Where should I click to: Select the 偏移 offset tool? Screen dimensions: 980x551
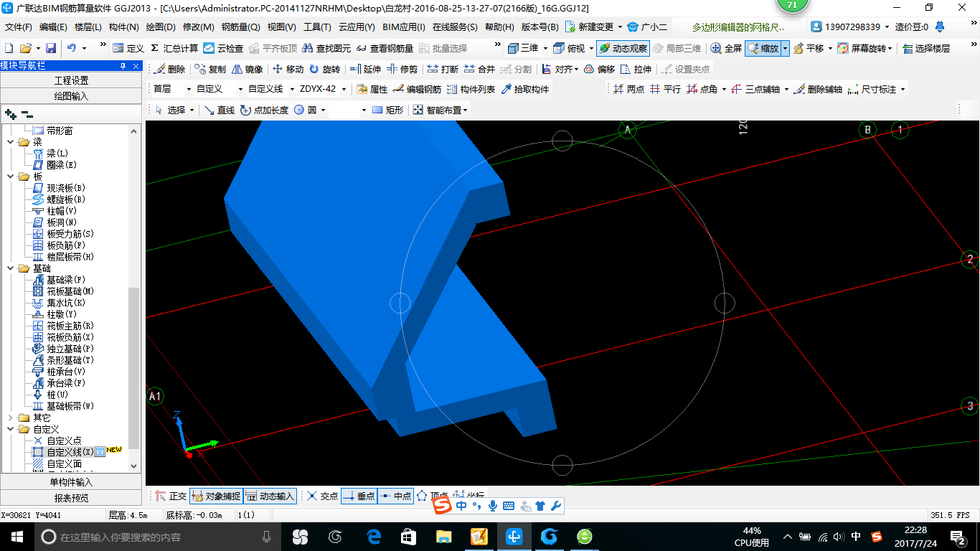[599, 69]
